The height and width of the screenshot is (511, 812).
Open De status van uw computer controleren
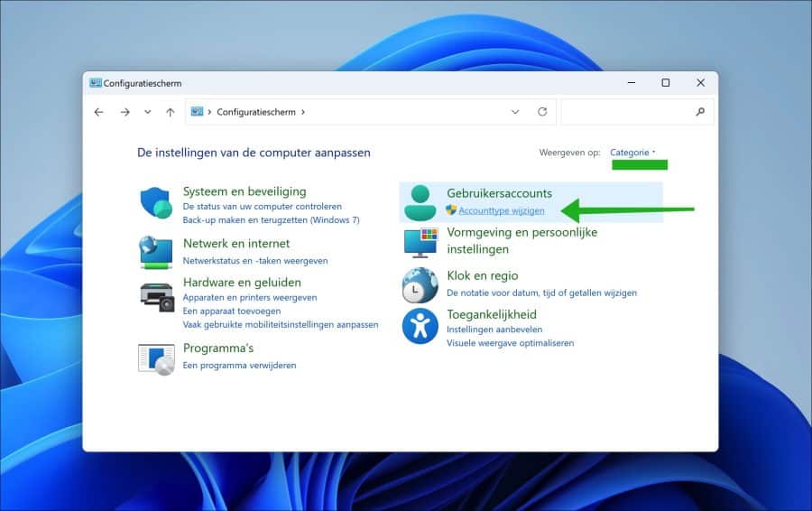click(262, 206)
